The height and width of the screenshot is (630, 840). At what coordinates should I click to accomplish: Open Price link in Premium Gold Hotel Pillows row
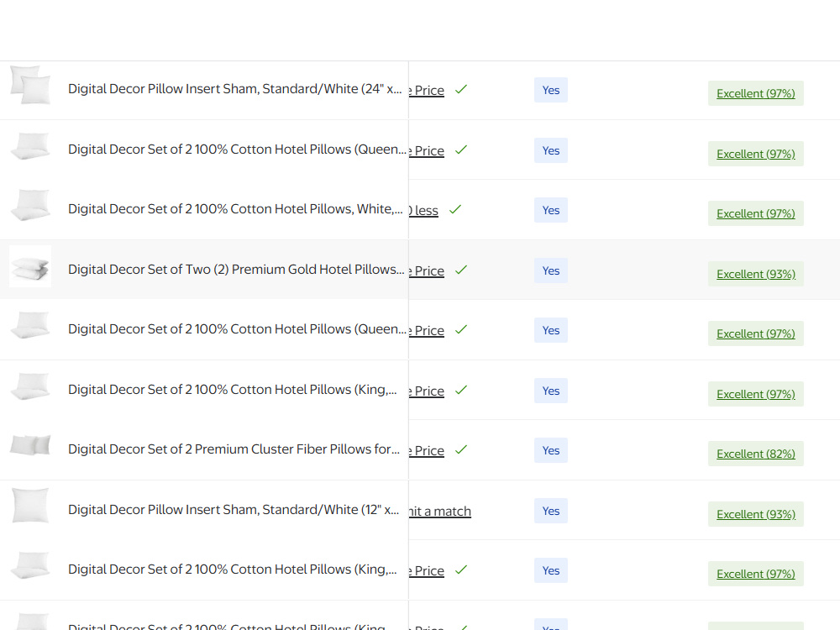coord(427,271)
